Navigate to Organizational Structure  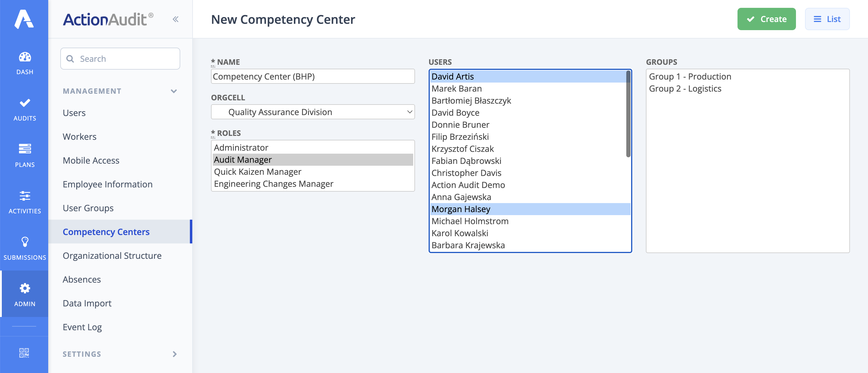[112, 256]
